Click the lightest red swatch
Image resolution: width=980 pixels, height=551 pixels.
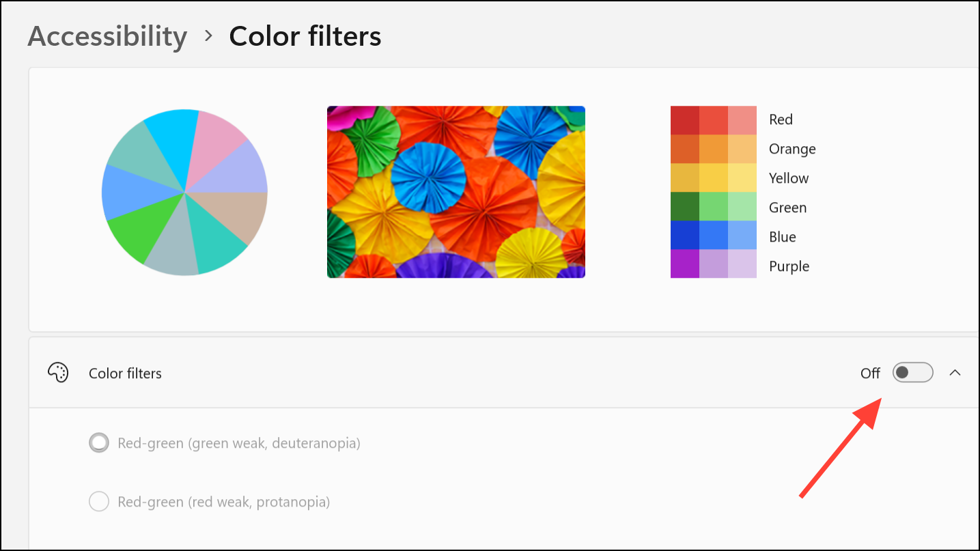pyautogui.click(x=742, y=120)
